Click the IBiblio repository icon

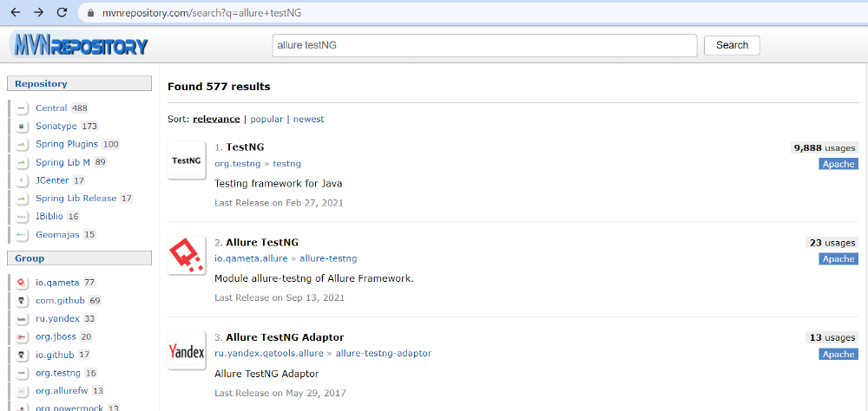23,216
